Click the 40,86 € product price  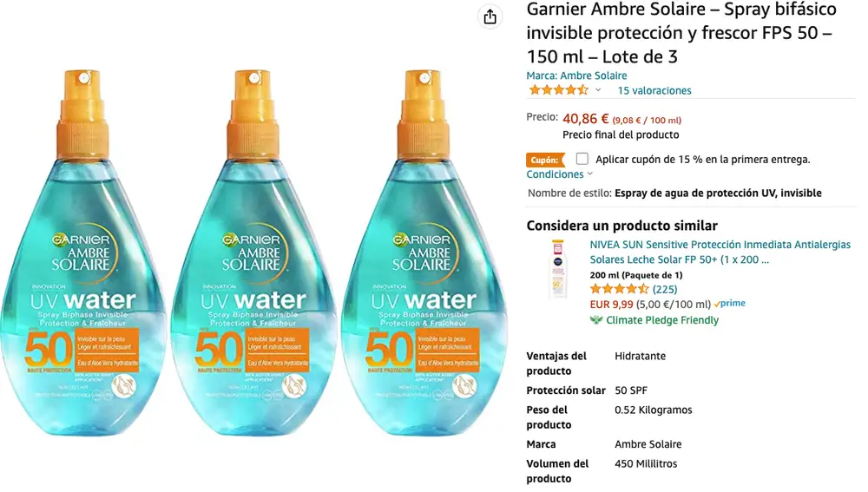click(x=586, y=119)
